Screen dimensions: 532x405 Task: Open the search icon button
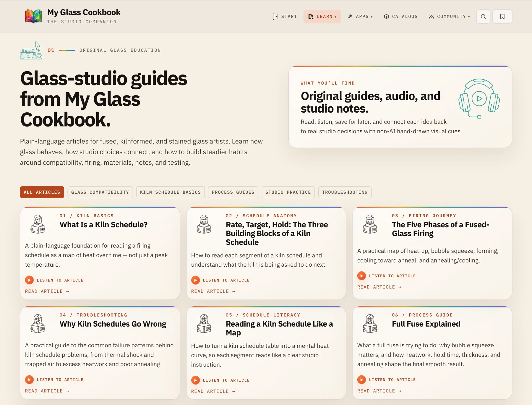click(x=483, y=17)
